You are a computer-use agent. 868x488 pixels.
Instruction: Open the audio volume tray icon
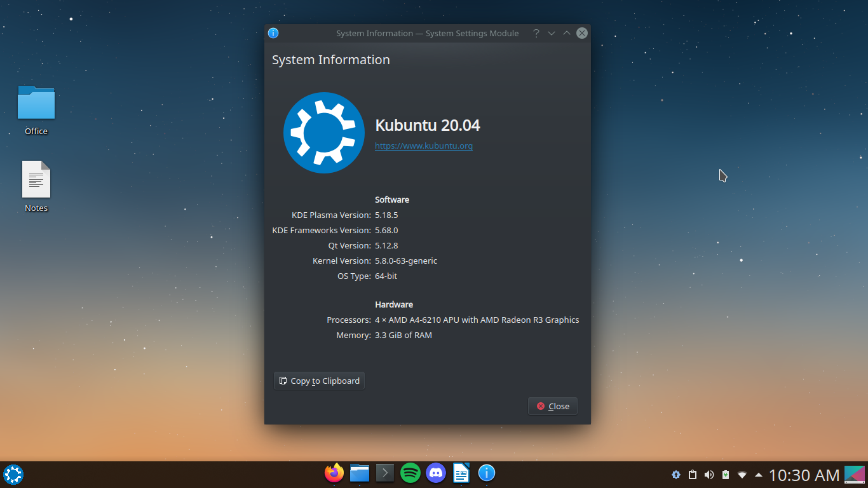[709, 475]
